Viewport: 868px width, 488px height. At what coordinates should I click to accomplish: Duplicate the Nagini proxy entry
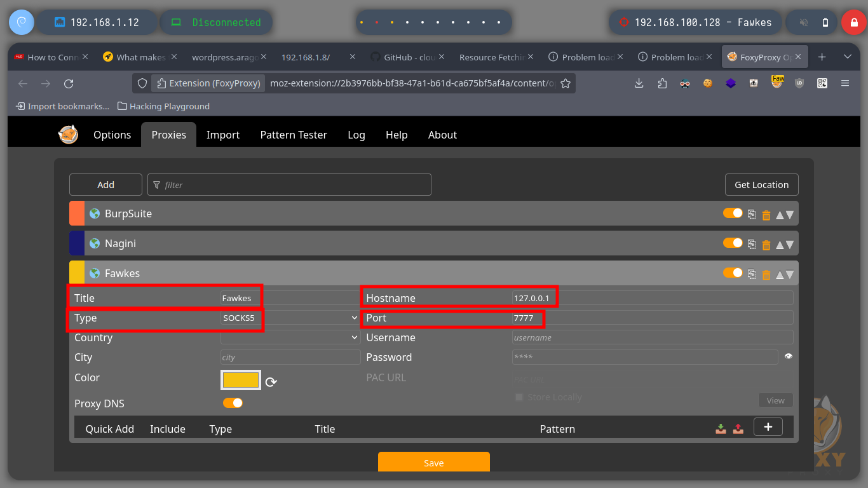(x=752, y=245)
